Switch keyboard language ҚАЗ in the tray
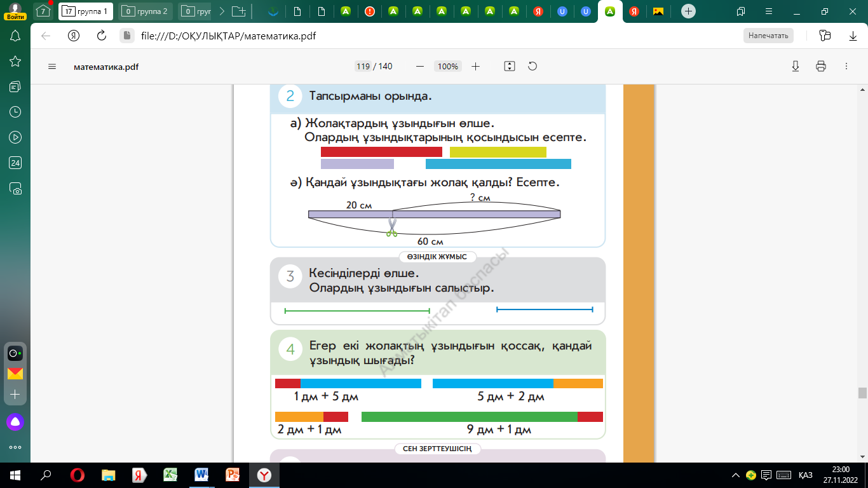The image size is (868, 488). (x=806, y=475)
